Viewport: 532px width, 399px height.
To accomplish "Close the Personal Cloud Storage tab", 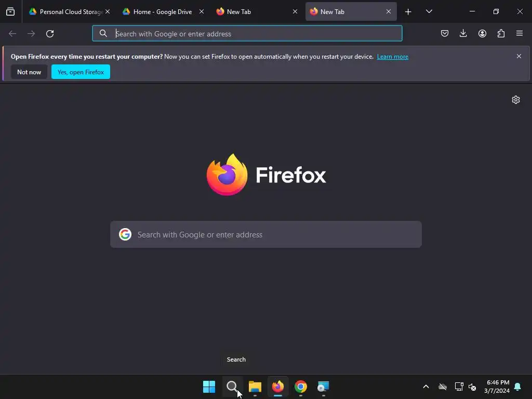I will pyautogui.click(x=108, y=11).
